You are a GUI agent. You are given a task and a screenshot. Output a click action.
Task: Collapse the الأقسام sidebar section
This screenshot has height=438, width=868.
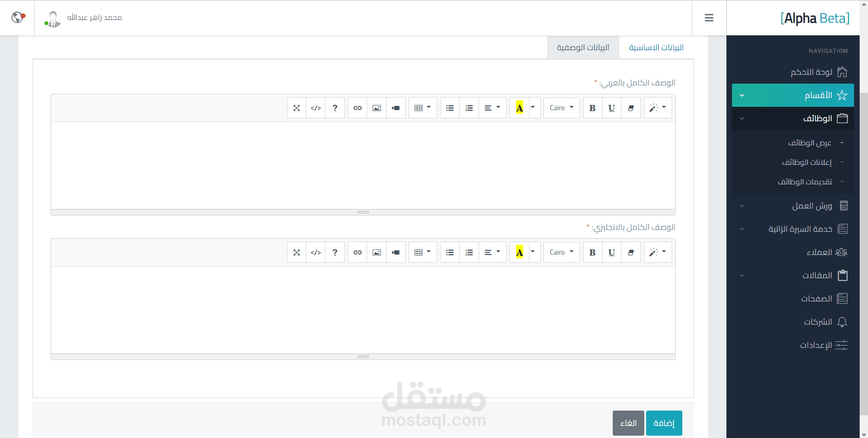click(x=793, y=95)
